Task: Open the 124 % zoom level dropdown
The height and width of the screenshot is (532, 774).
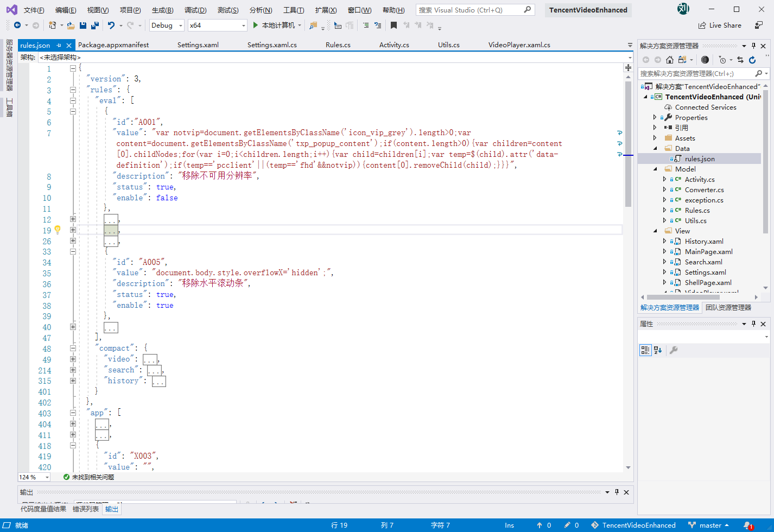Action: click(x=34, y=477)
